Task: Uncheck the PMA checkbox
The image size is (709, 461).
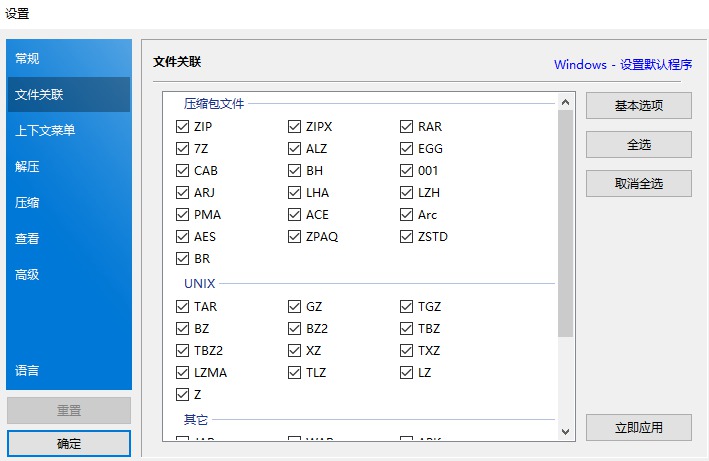Action: click(x=182, y=215)
